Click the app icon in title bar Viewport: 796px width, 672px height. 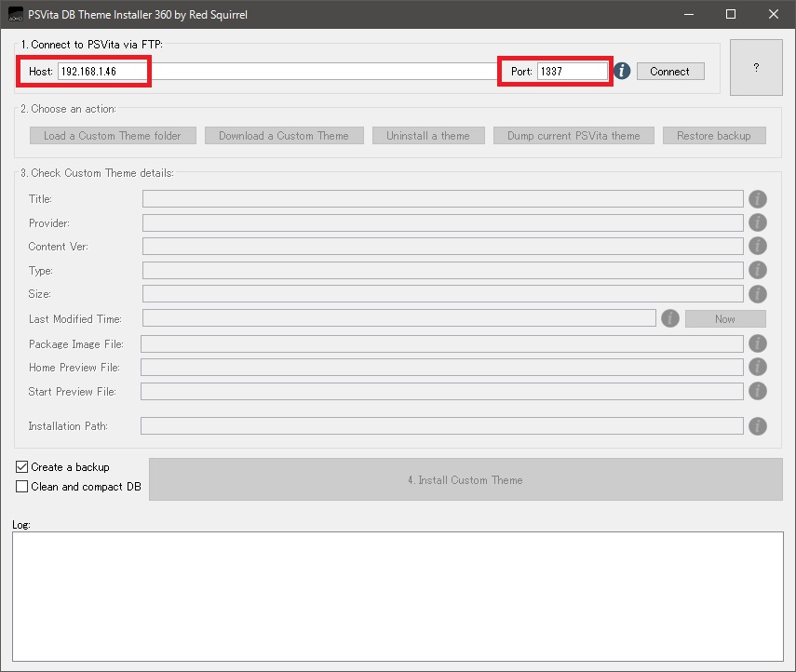coord(15,14)
